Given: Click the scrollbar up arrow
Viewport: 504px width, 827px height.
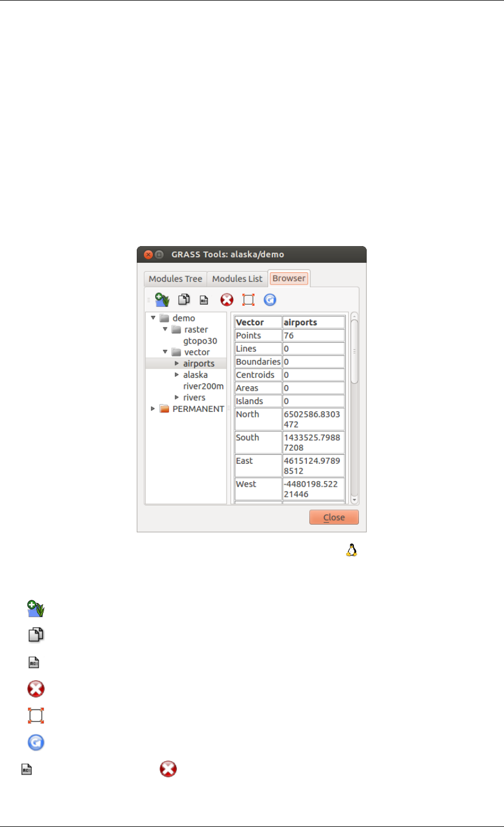Looking at the screenshot, I should [354, 316].
